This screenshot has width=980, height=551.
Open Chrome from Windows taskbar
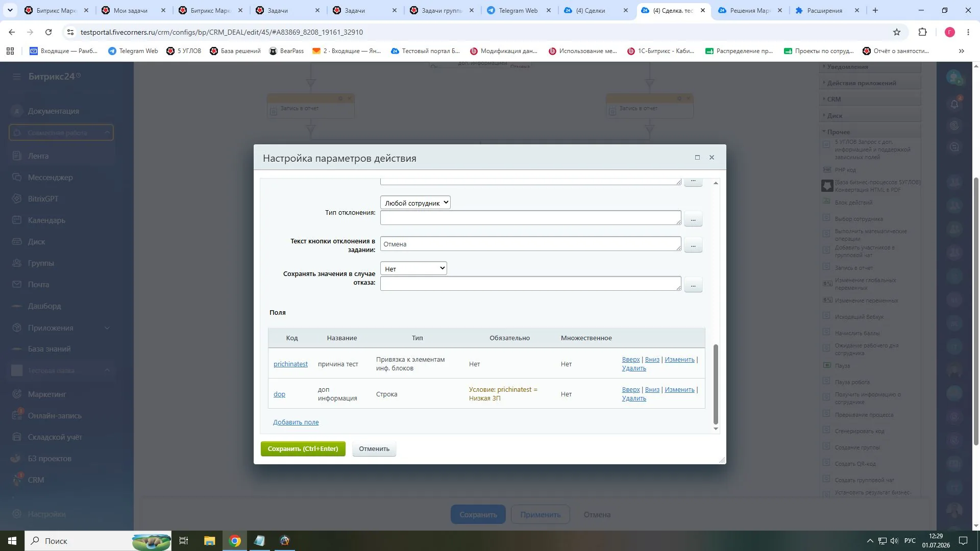[x=235, y=541]
